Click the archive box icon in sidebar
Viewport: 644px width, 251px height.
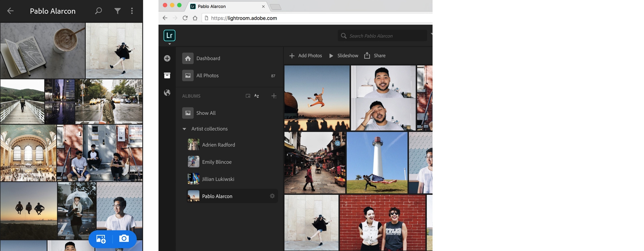point(167,75)
